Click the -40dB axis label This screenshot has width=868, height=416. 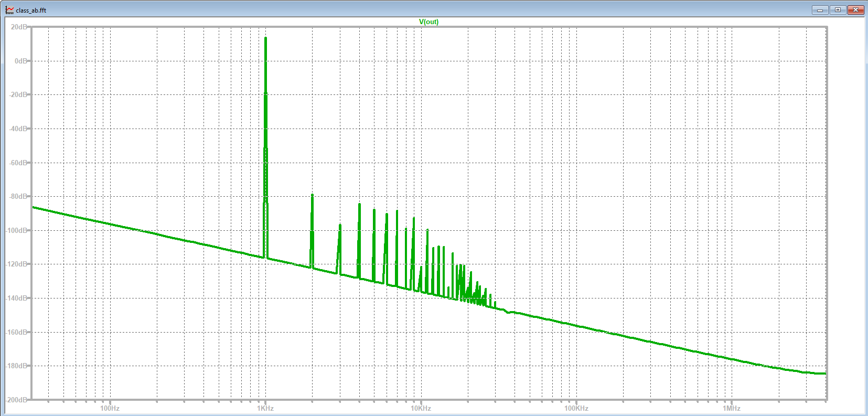coord(19,129)
